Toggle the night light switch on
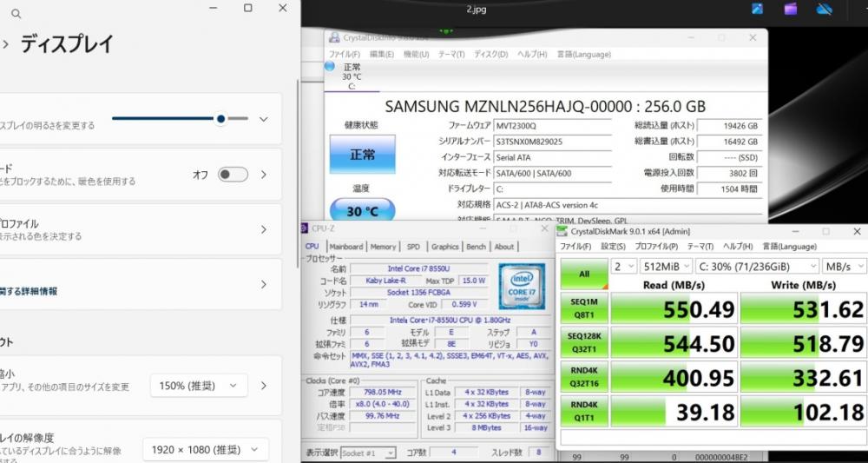Viewport: 868px width, 463px height. 233,175
